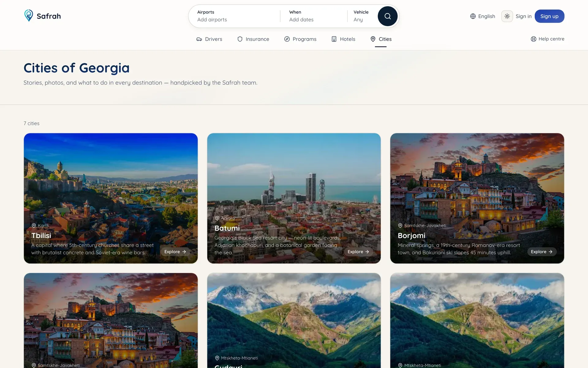Click the 'Cities of Georgia' heading

77,68
